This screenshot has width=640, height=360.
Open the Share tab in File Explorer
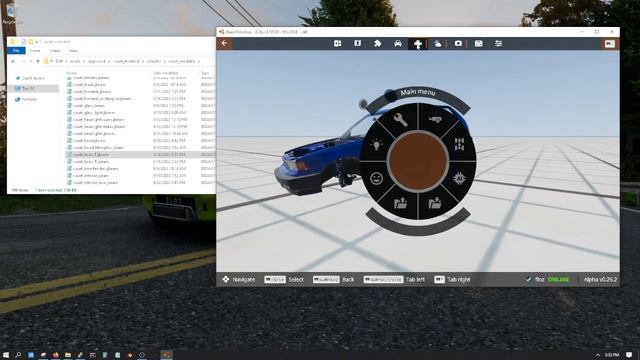pos(55,51)
